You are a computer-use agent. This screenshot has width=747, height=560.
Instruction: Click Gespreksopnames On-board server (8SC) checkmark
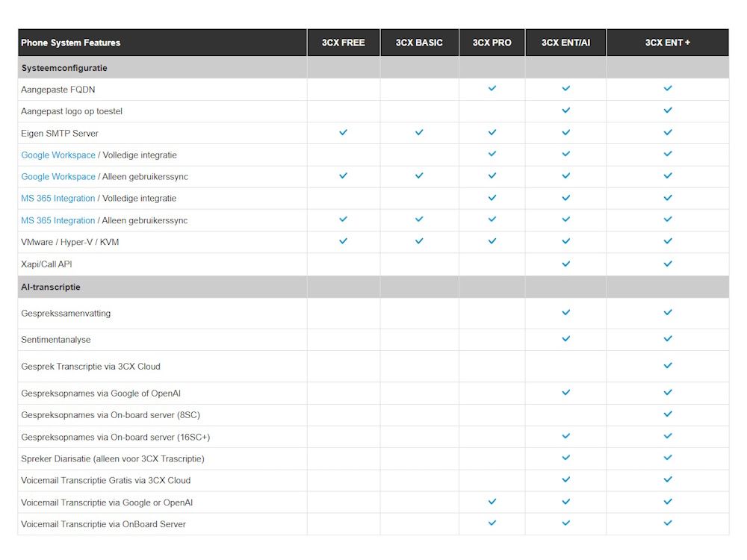668,414
